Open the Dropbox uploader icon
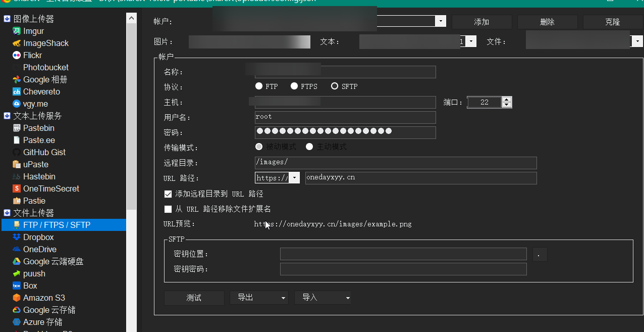The image size is (644, 332). pyautogui.click(x=17, y=238)
